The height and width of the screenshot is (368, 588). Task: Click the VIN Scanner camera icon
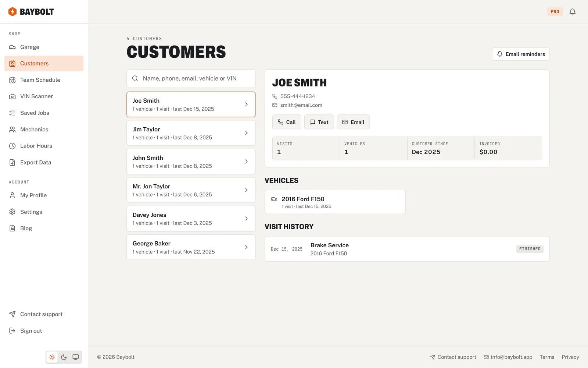(12, 96)
